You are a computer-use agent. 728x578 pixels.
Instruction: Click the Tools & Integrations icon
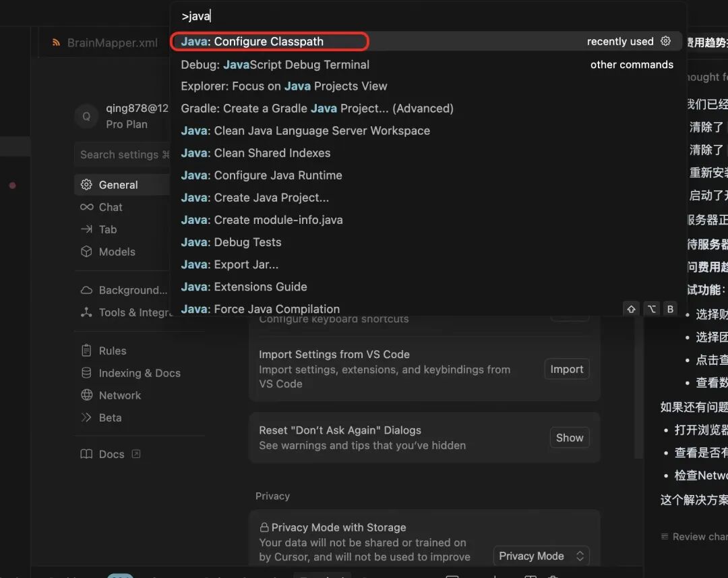pyautogui.click(x=86, y=312)
